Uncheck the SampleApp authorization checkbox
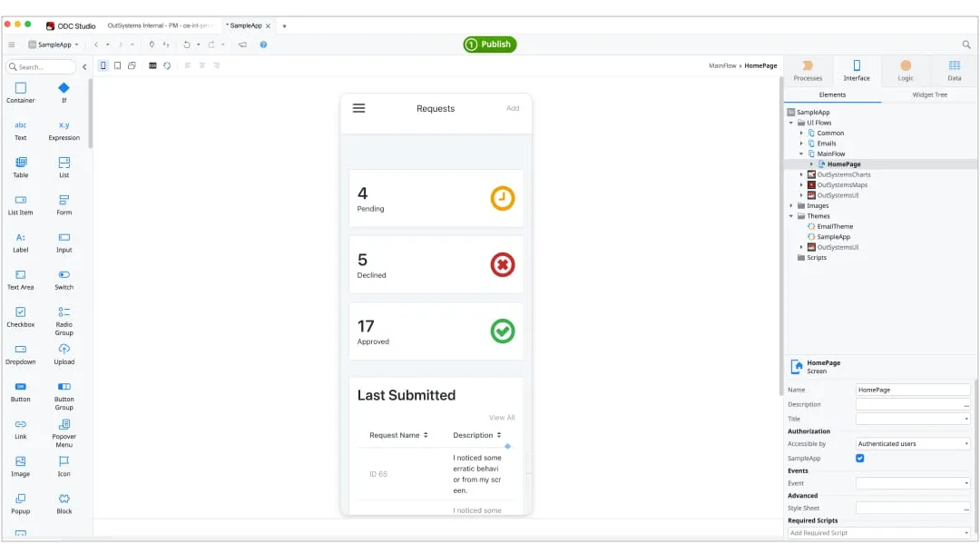This screenshot has width=980, height=554. pos(860,459)
